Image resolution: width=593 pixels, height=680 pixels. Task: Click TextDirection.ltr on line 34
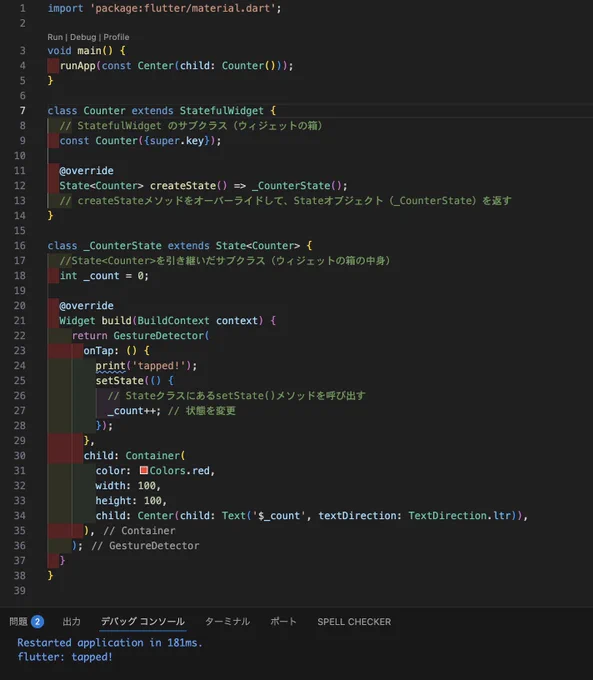pos(459,515)
